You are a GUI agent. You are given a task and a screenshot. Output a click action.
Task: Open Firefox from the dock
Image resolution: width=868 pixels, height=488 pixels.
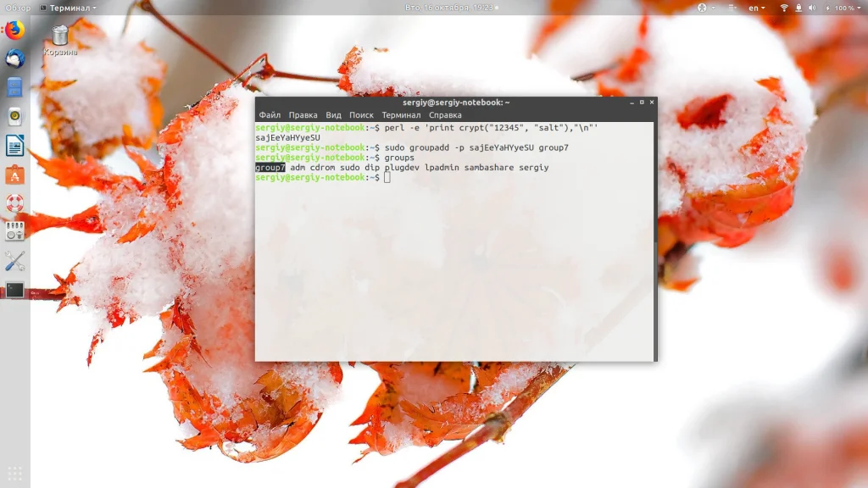[x=15, y=30]
